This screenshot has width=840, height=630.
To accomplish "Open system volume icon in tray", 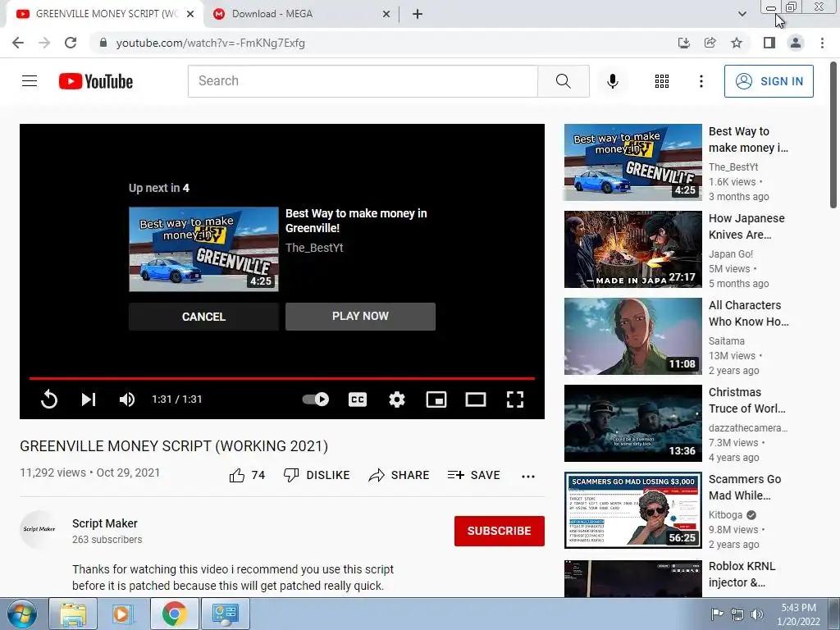I will [756, 614].
